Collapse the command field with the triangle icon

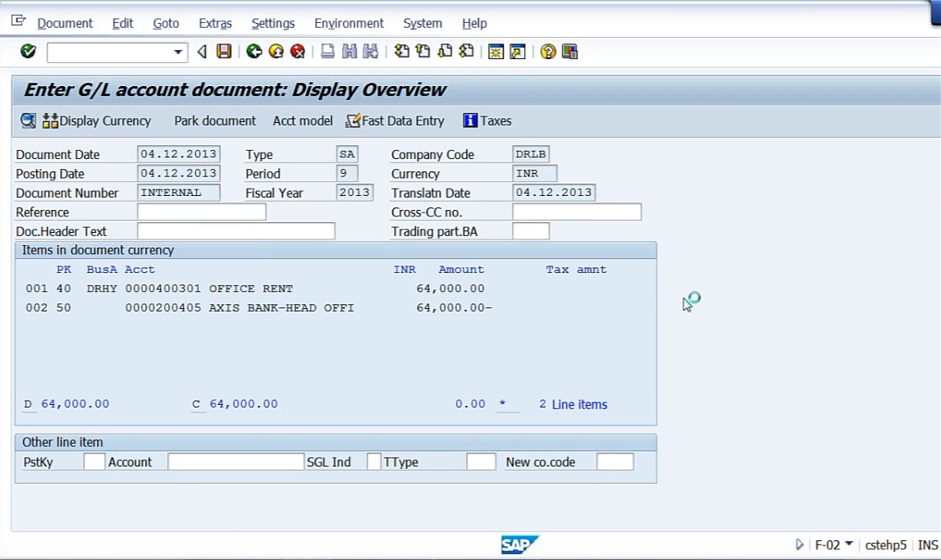click(203, 52)
